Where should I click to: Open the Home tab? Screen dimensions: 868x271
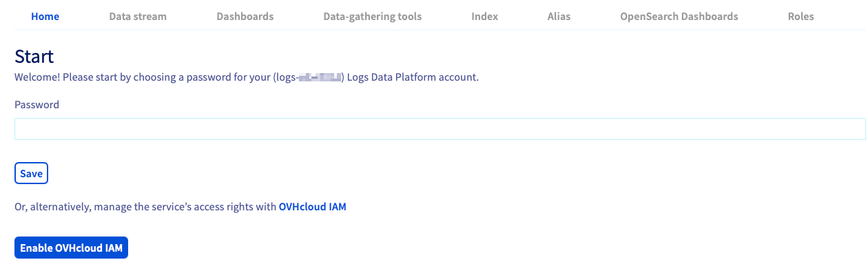pyautogui.click(x=45, y=16)
